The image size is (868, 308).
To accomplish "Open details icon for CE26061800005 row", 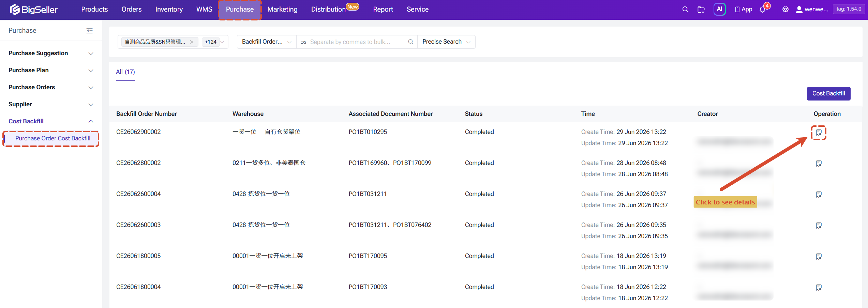I will 819,257.
